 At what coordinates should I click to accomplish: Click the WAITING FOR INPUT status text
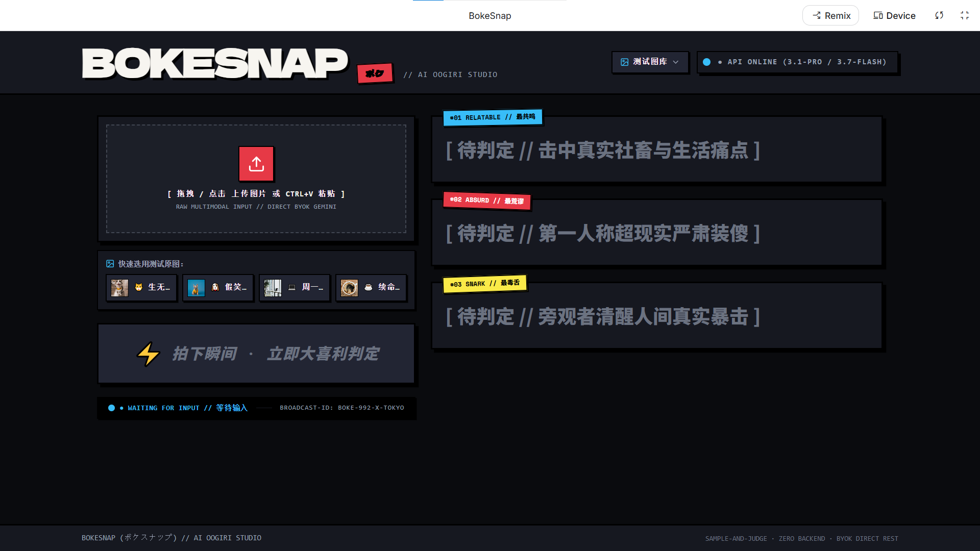click(187, 408)
